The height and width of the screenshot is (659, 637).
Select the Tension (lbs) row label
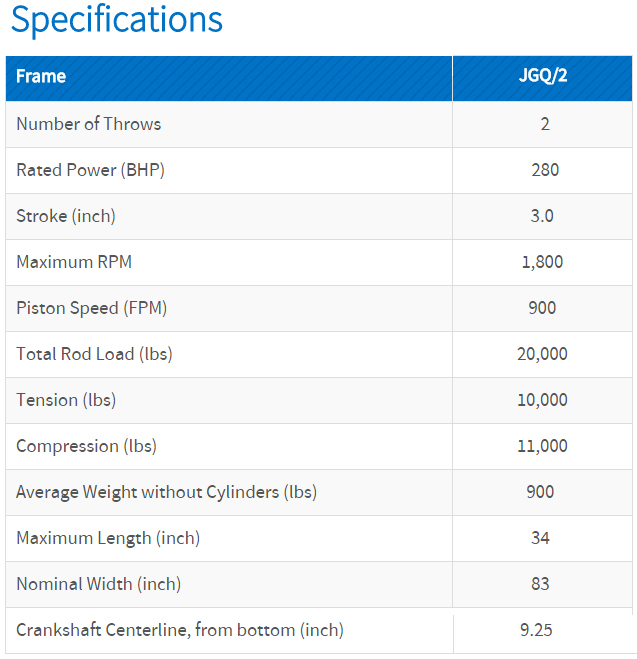click(x=66, y=400)
